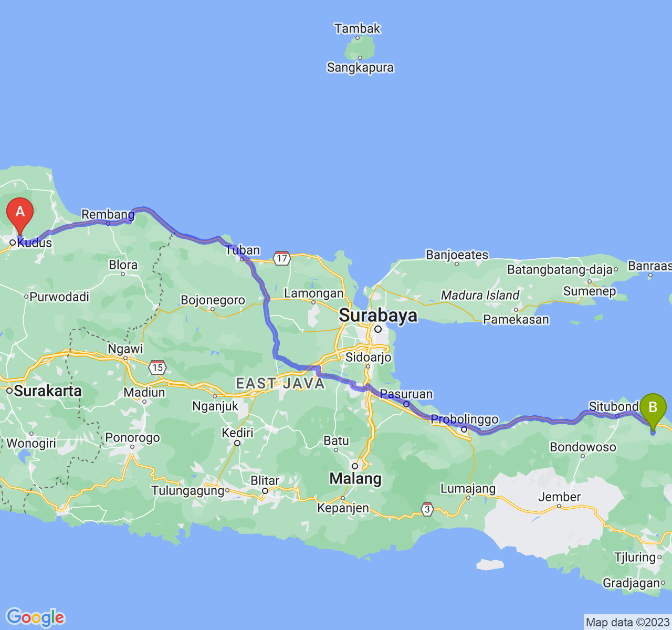This screenshot has height=630, width=672.
Task: Click the Surabaya city dot marker
Action: pyautogui.click(x=378, y=329)
